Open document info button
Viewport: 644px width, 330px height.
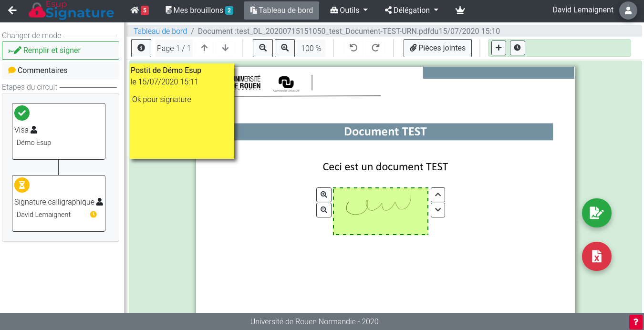click(x=141, y=48)
